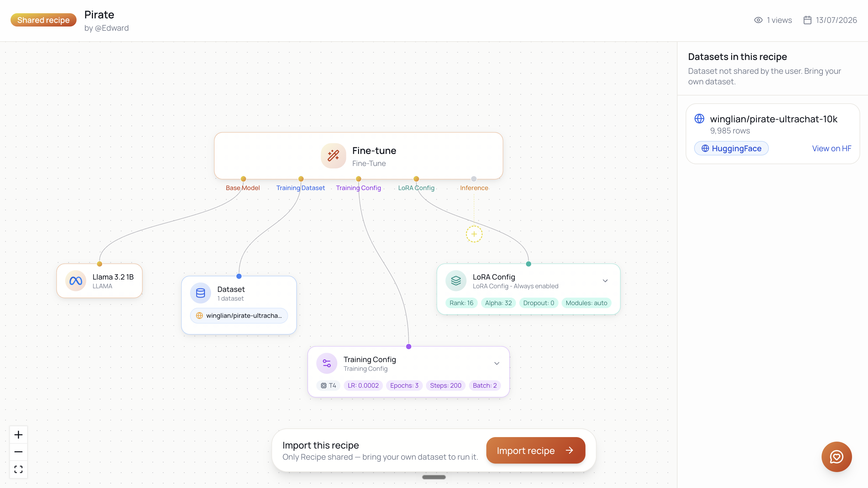The image size is (868, 488).
Task: Click the LR: 0.0002 tag
Action: [x=363, y=385]
